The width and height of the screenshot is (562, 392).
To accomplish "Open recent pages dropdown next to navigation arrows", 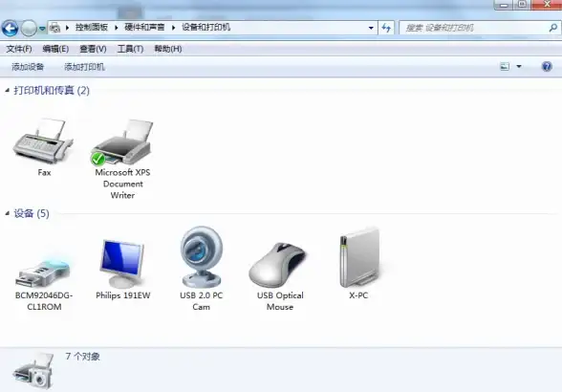I will click(x=42, y=29).
